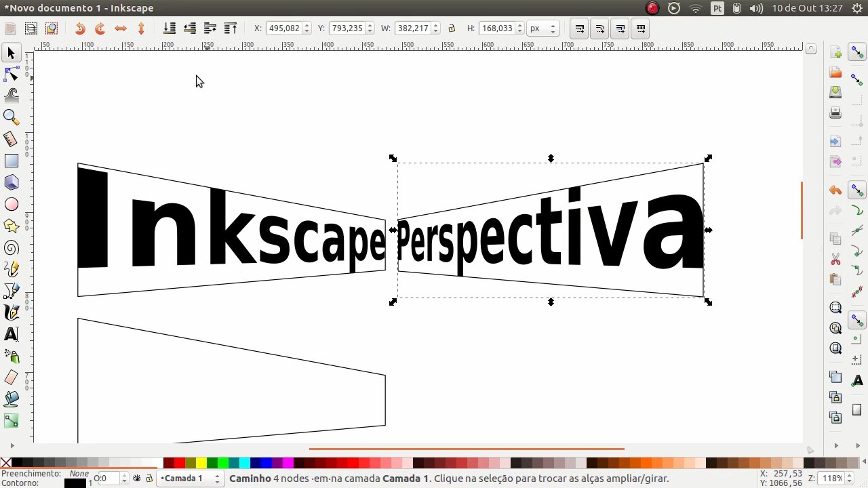Select the Eraser tool

tap(11, 378)
